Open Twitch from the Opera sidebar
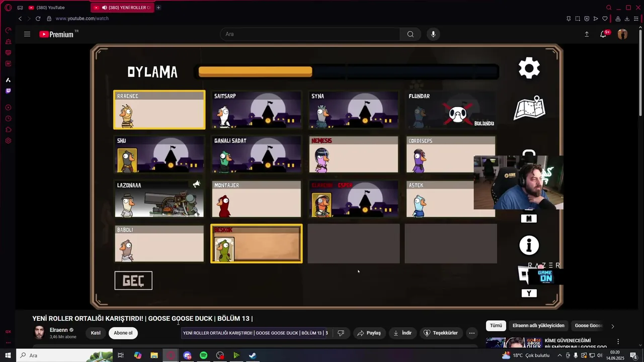Screen dimensions: 644x362 click(8, 91)
